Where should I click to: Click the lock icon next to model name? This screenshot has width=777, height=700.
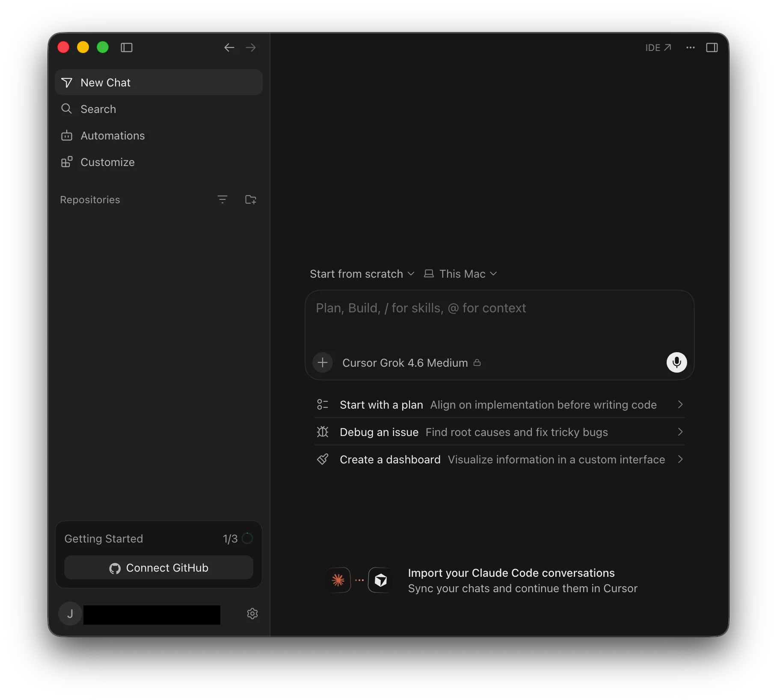coord(477,363)
